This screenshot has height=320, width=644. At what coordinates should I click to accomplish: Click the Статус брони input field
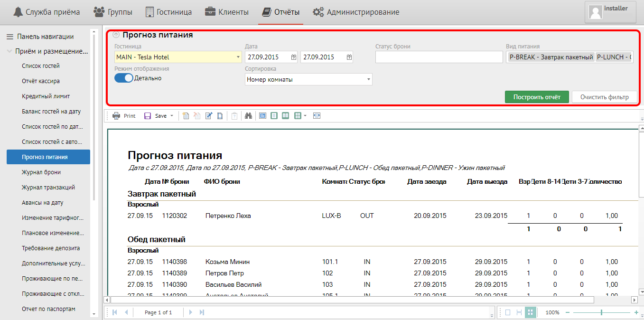pyautogui.click(x=439, y=57)
